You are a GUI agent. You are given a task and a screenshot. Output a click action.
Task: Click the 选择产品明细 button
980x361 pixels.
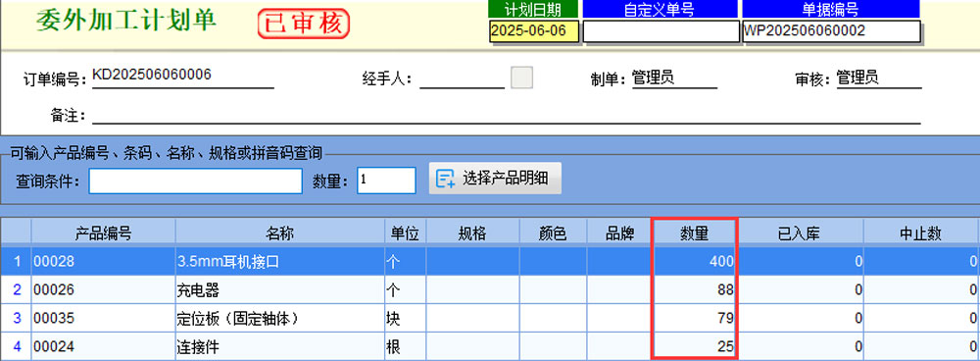(x=495, y=179)
